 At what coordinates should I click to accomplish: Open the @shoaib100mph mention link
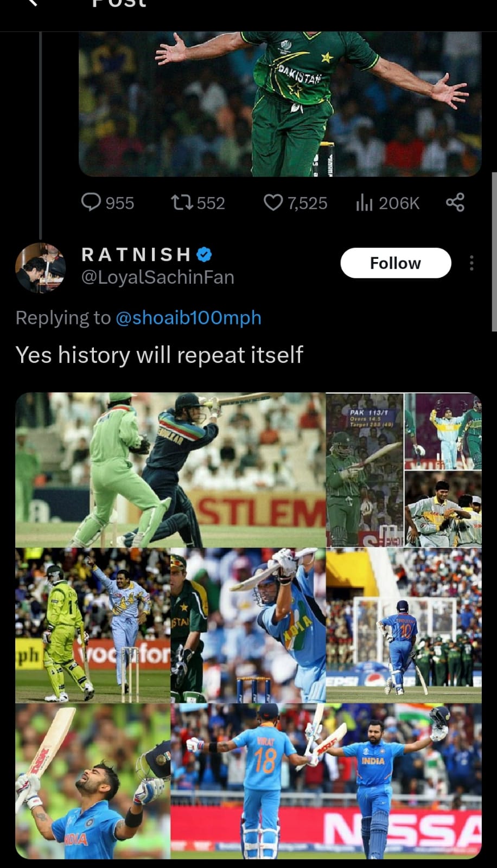click(189, 318)
